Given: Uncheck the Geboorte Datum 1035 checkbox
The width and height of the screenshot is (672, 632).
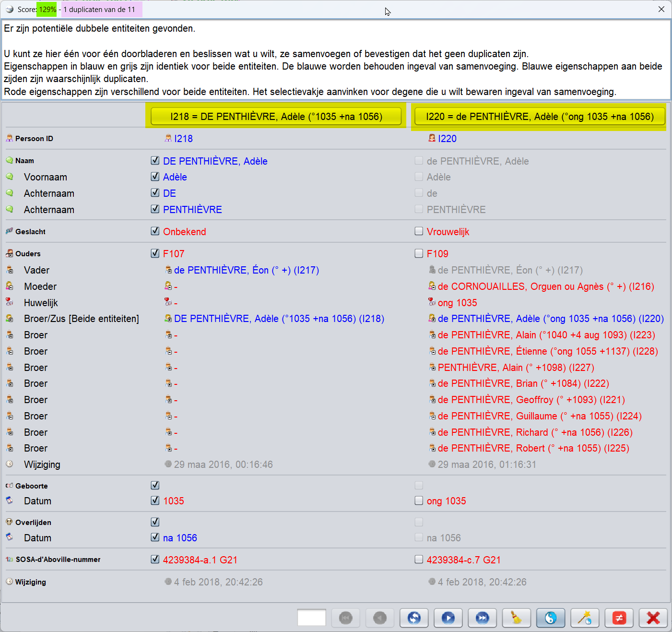Looking at the screenshot, I should (x=155, y=500).
